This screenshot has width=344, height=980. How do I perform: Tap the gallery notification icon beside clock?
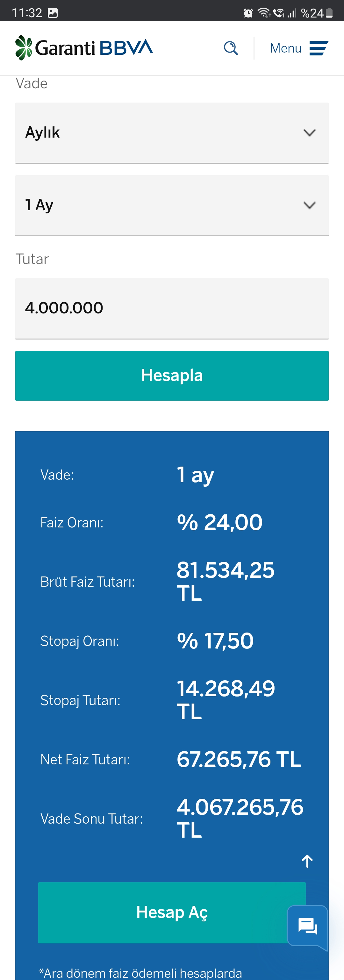pyautogui.click(x=53, y=13)
